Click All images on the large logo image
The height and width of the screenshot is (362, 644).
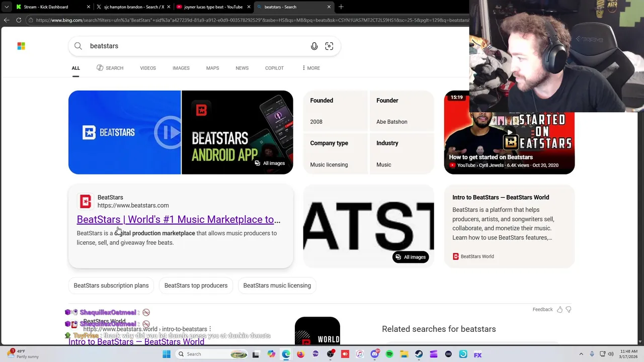[x=411, y=257]
